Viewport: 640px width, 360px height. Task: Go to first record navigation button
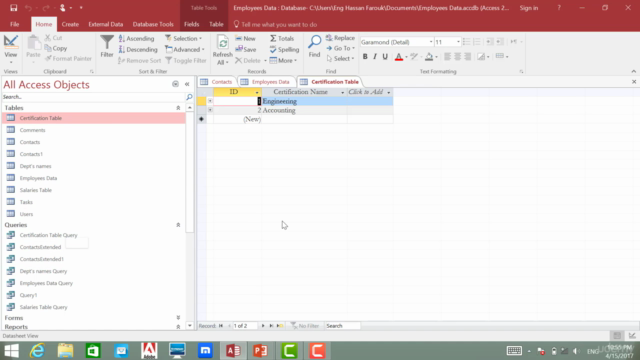(221, 326)
